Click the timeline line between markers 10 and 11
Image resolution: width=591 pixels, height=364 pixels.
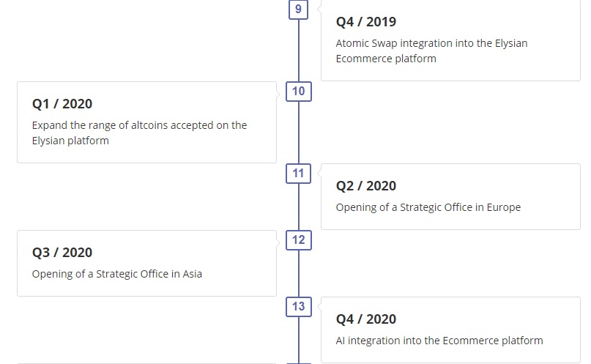point(299,133)
